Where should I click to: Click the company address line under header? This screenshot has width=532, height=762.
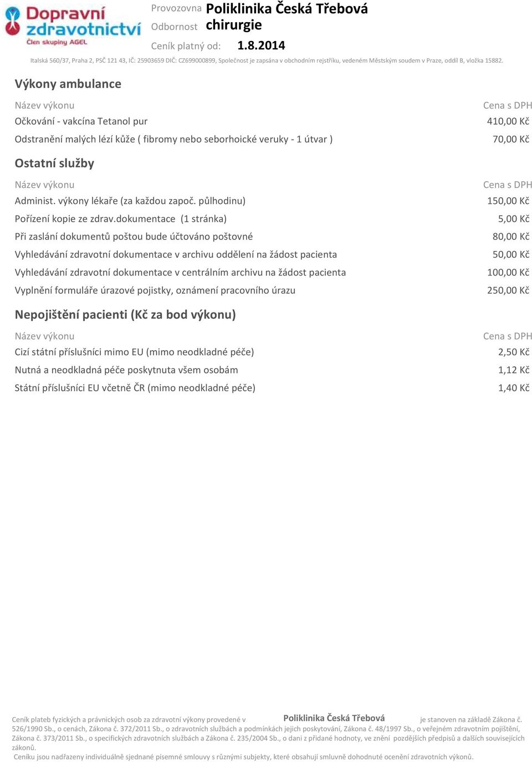click(x=267, y=60)
